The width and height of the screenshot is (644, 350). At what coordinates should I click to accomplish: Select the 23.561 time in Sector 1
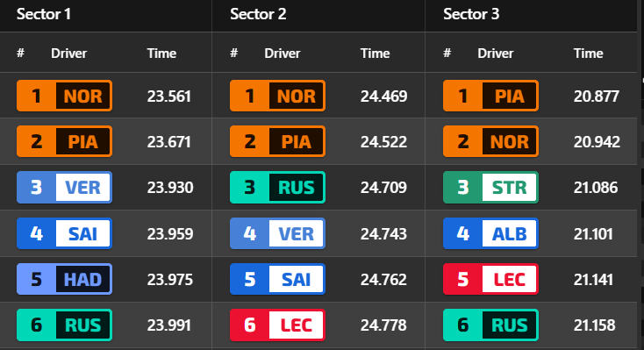(x=168, y=96)
